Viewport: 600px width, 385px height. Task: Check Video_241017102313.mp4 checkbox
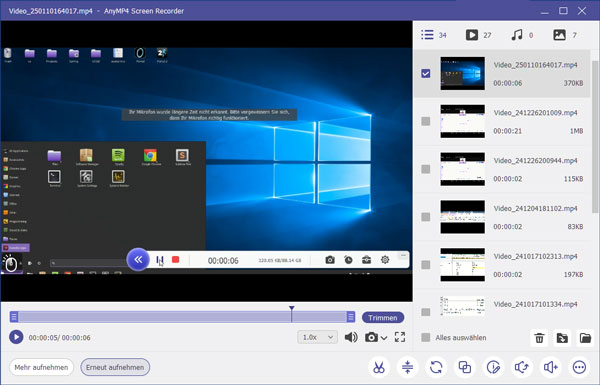pos(426,265)
